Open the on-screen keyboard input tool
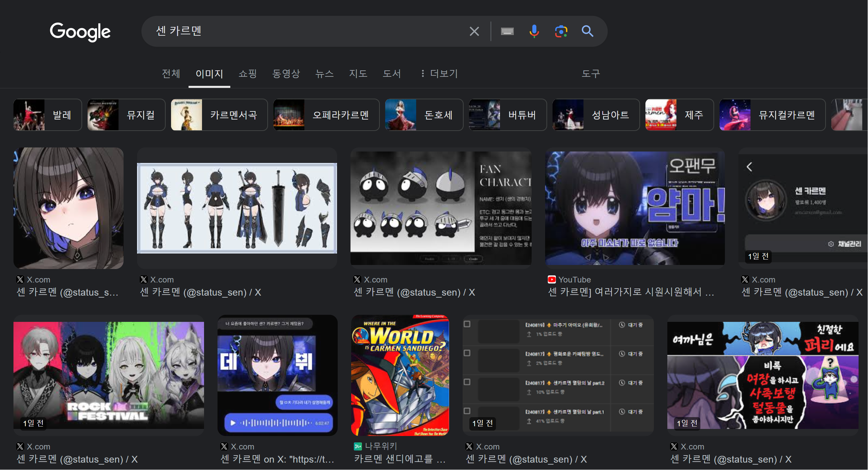 [507, 31]
